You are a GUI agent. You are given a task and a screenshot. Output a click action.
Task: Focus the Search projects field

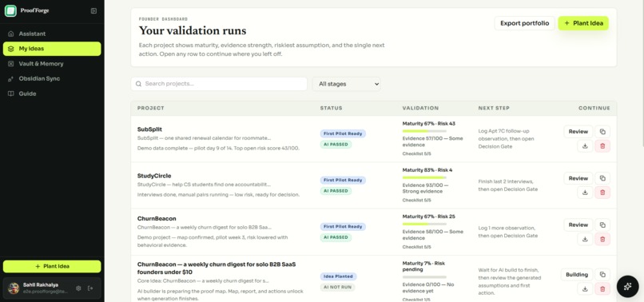219,84
